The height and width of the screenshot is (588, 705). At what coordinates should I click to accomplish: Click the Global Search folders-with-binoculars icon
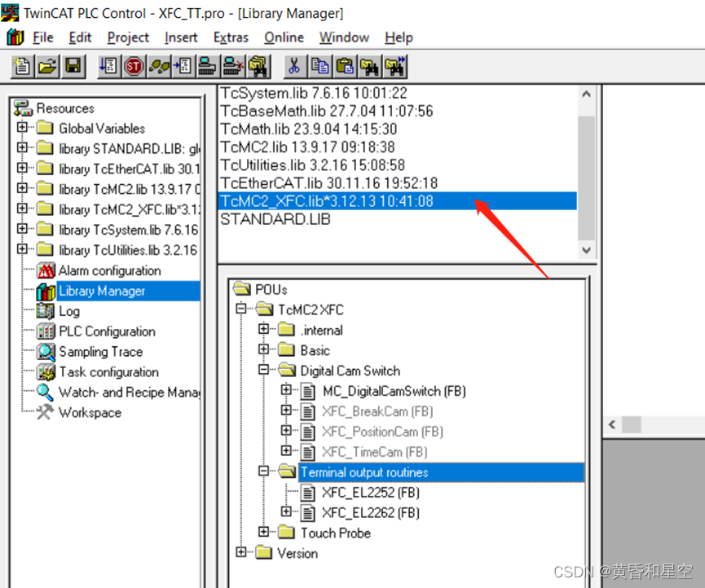258,67
